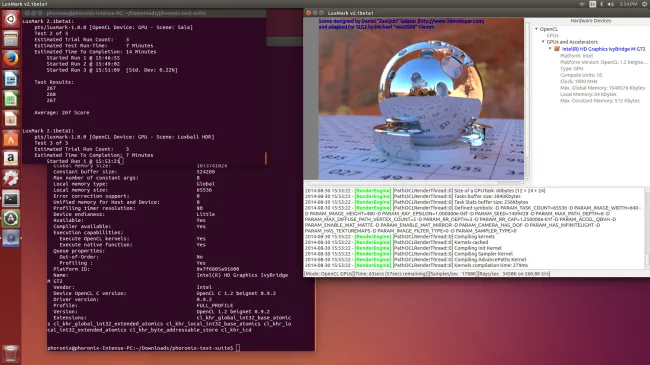This screenshot has height=365, width=650.
Task: Open the Amazon launcher icon
Action: [x=11, y=158]
